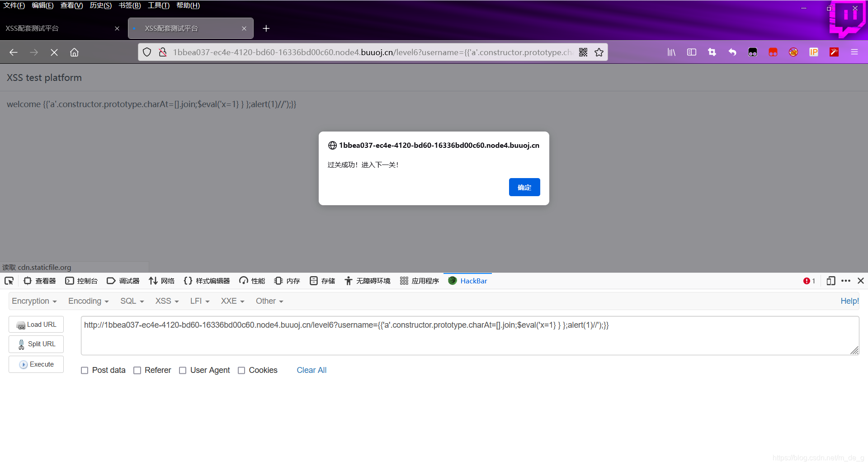This screenshot has height=466, width=868.
Task: Click the red error count indicator
Action: pos(809,281)
